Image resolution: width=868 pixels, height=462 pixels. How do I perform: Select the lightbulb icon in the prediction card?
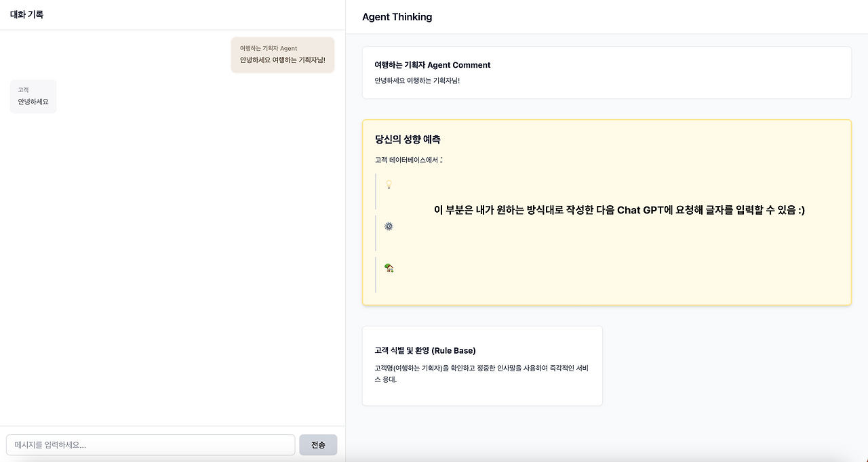[389, 184]
